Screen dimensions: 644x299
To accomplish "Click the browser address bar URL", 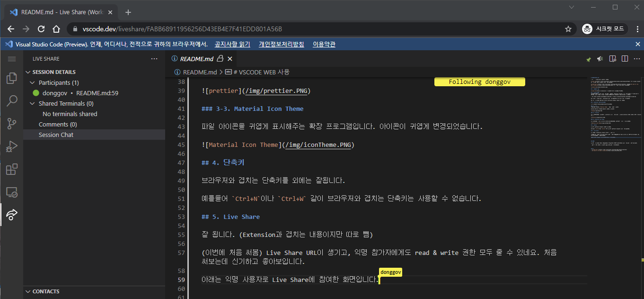I will point(182,29).
